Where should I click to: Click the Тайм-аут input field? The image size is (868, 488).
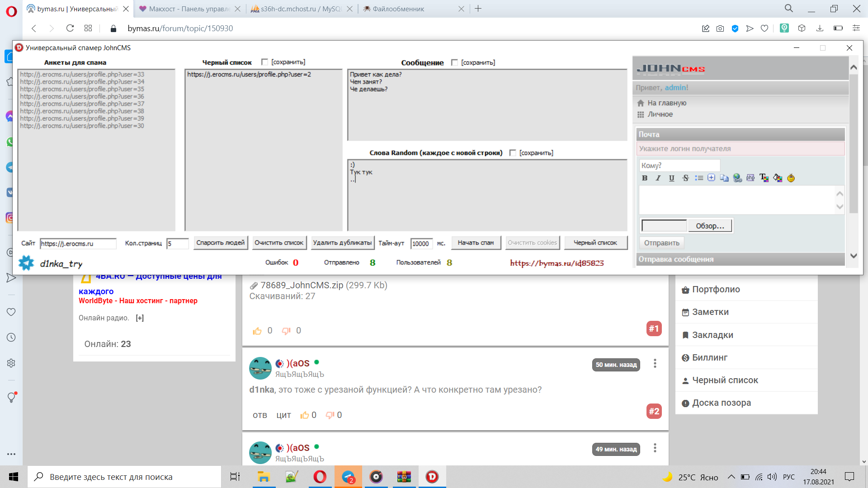pos(421,244)
